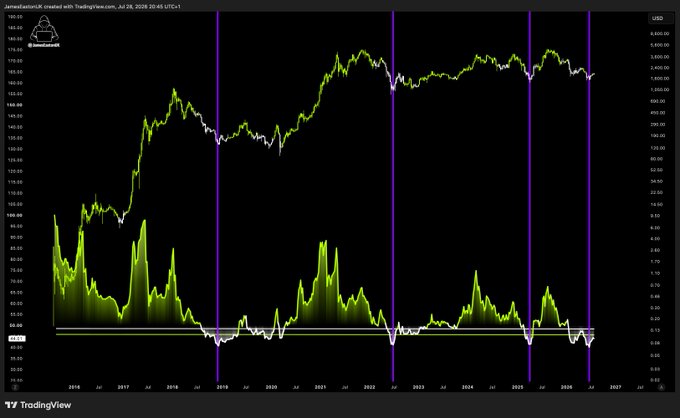Click the 2024 label on time axis
Image resolution: width=680 pixels, height=418 pixels.
click(x=468, y=387)
